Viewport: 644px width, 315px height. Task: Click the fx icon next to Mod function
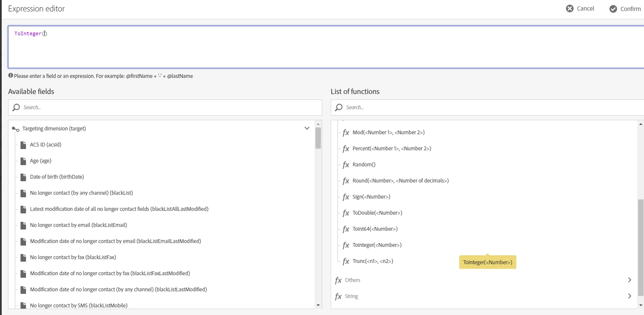click(x=346, y=133)
